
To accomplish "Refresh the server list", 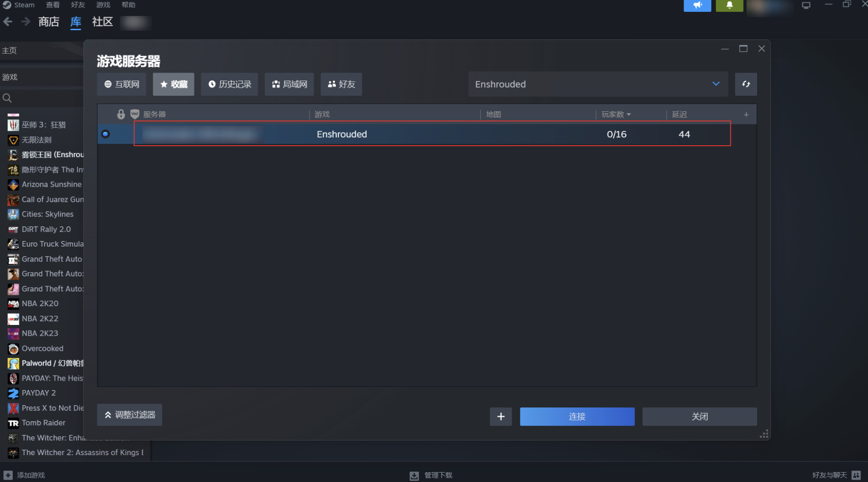I will [x=746, y=84].
